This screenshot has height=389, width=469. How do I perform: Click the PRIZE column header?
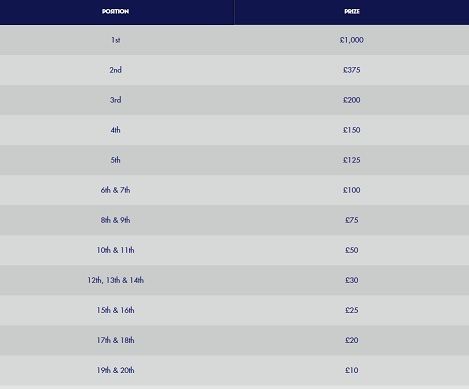[x=352, y=11]
